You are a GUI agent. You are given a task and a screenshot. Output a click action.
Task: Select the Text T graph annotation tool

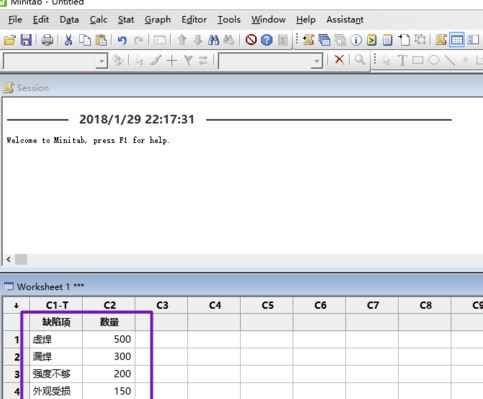402,60
